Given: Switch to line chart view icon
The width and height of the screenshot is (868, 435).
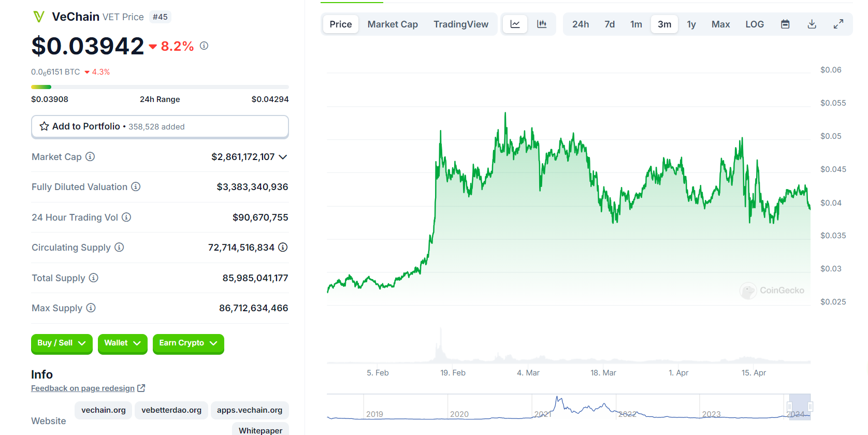Looking at the screenshot, I should [515, 24].
